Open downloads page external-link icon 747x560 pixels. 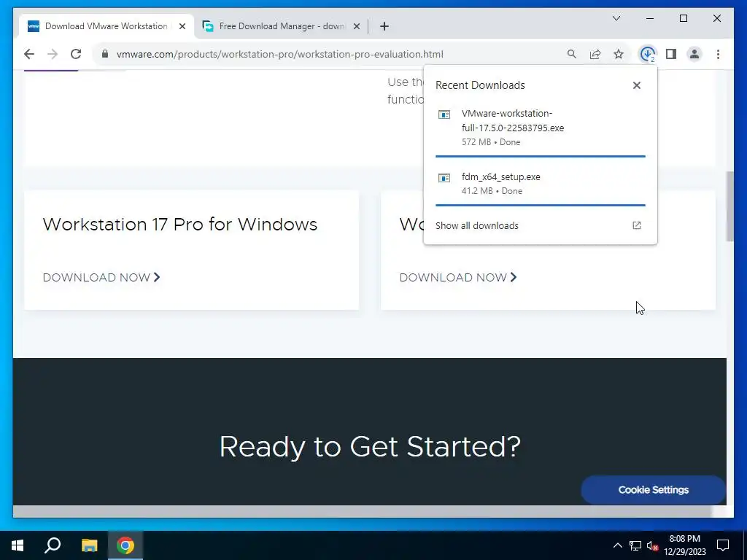tap(636, 225)
